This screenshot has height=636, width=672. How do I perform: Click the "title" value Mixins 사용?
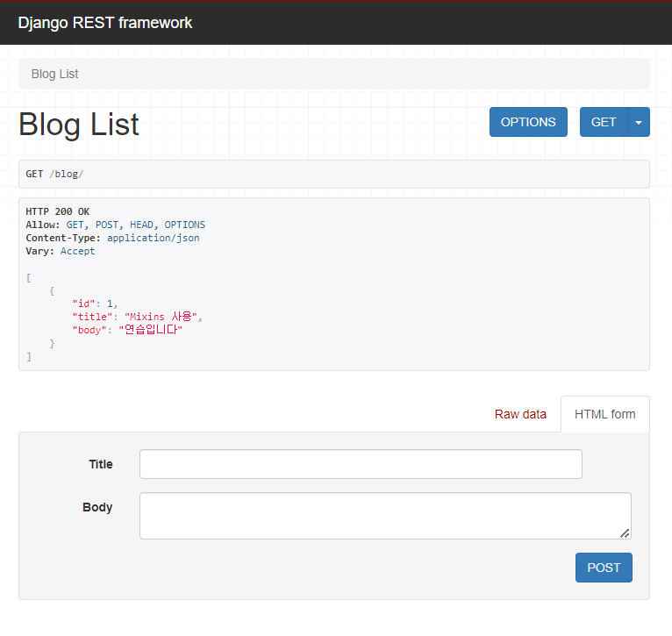tap(161, 317)
